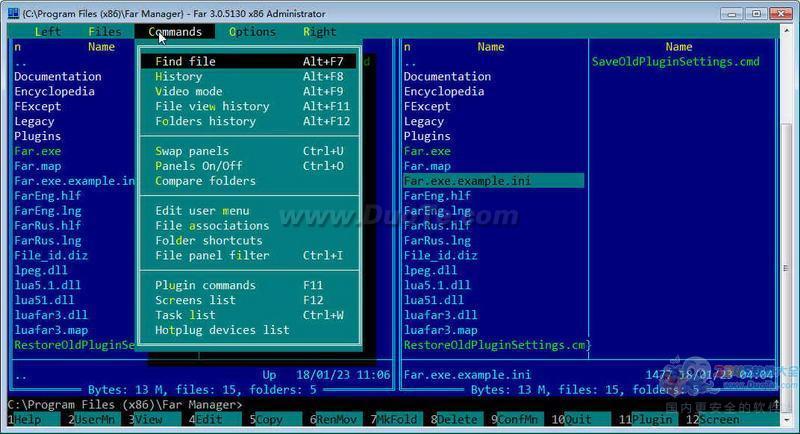Click 7MkFold key bar button
Screen dimensions: 800x434
[397, 419]
